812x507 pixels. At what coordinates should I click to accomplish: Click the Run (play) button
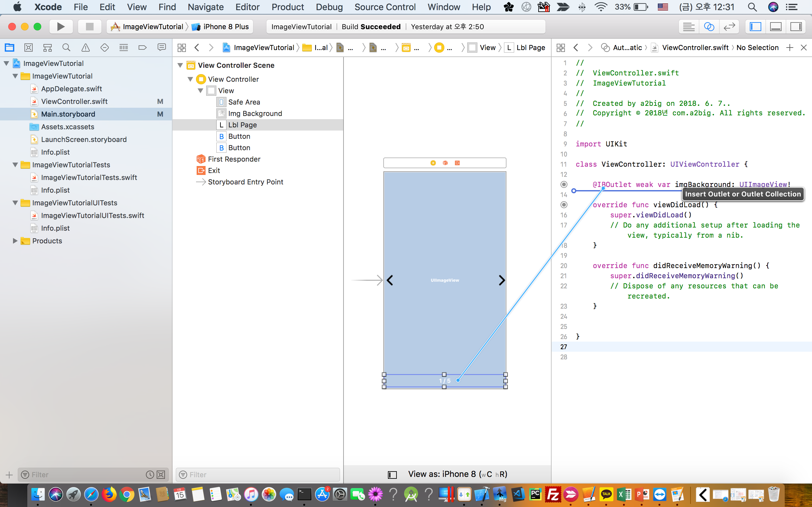coord(61,27)
